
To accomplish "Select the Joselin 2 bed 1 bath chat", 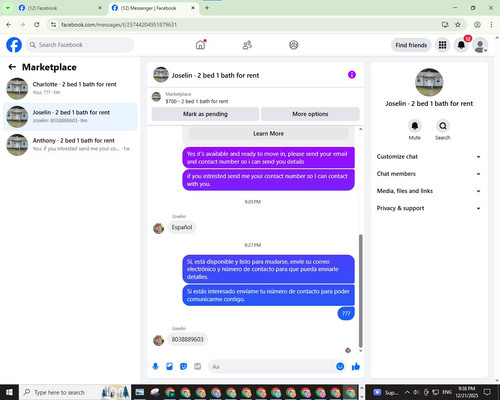I will pyautogui.click(x=70, y=116).
